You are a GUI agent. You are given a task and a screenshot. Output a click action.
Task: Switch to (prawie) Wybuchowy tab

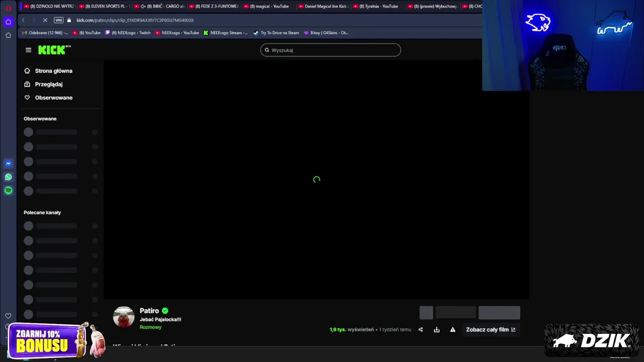click(432, 7)
